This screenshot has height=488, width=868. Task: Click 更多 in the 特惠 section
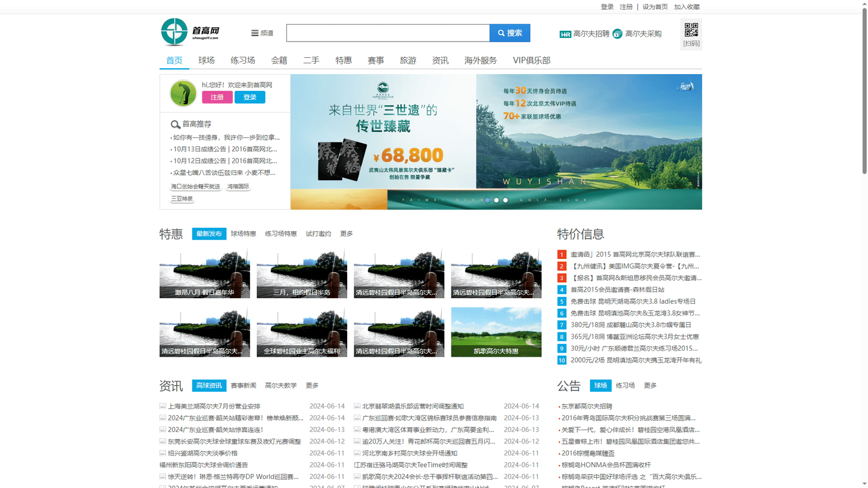[x=347, y=234]
